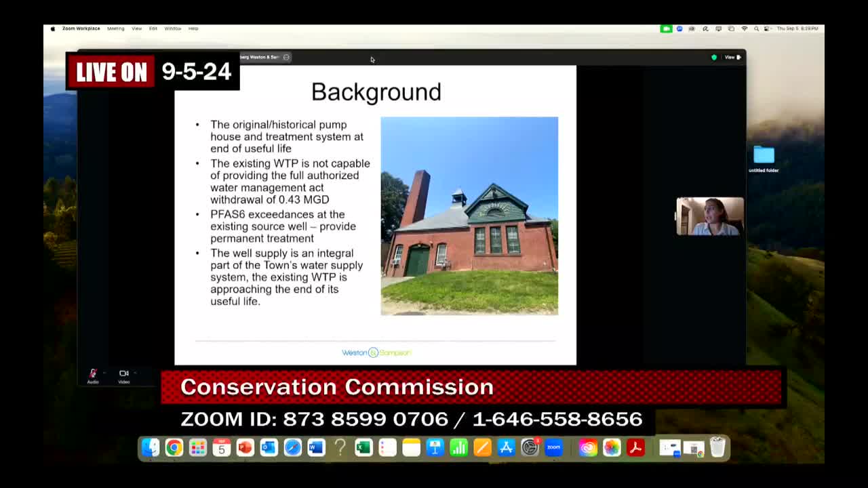Image resolution: width=868 pixels, height=488 pixels.
Task: Open the Calendar app in Dock
Action: pyautogui.click(x=222, y=447)
